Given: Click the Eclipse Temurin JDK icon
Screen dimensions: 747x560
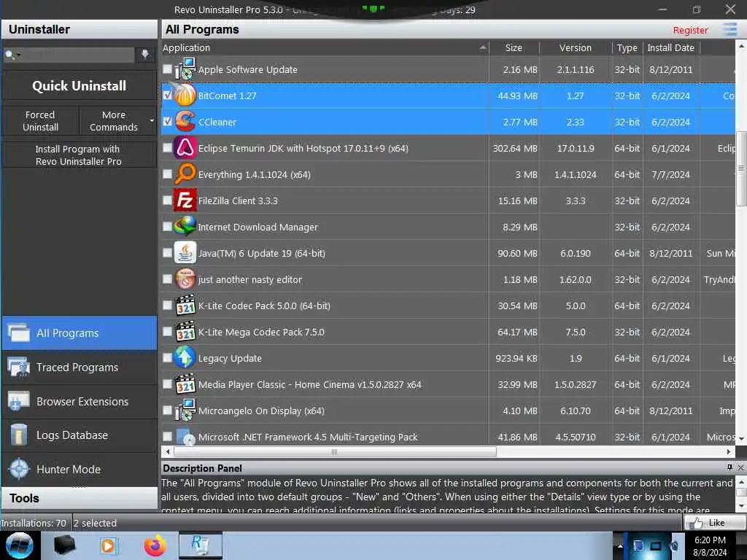Looking at the screenshot, I should (x=185, y=147).
